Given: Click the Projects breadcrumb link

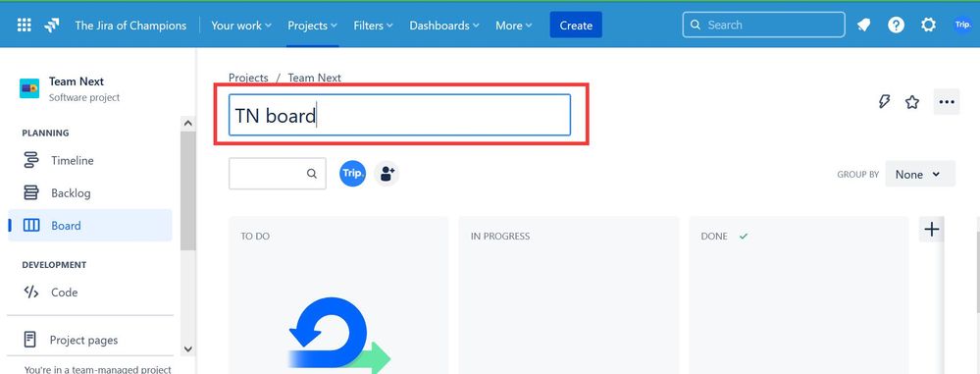Looking at the screenshot, I should click(248, 78).
